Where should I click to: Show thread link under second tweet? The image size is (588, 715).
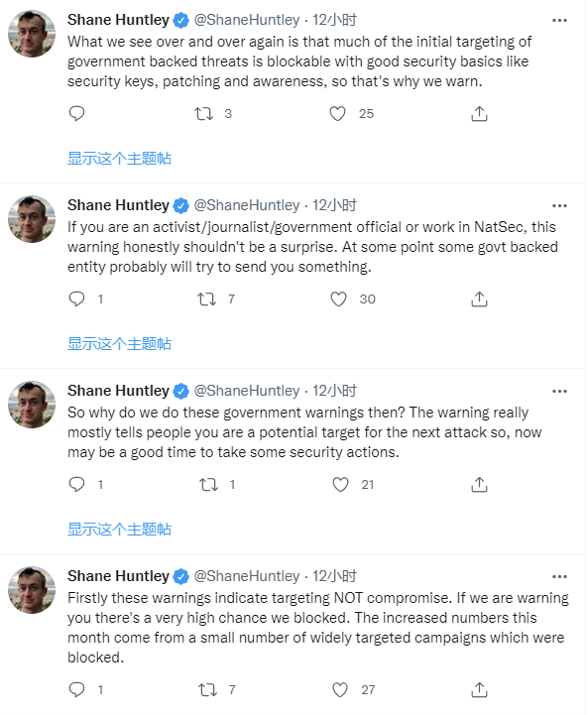point(119,344)
